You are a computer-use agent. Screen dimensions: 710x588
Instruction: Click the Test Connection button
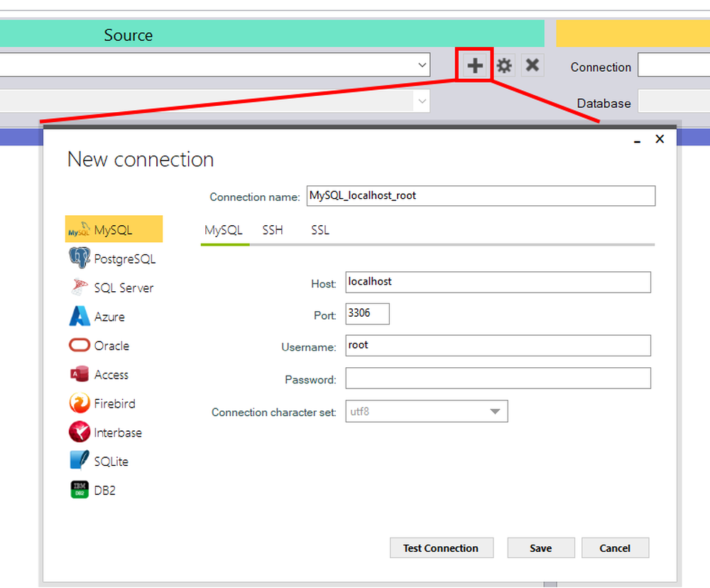click(442, 548)
